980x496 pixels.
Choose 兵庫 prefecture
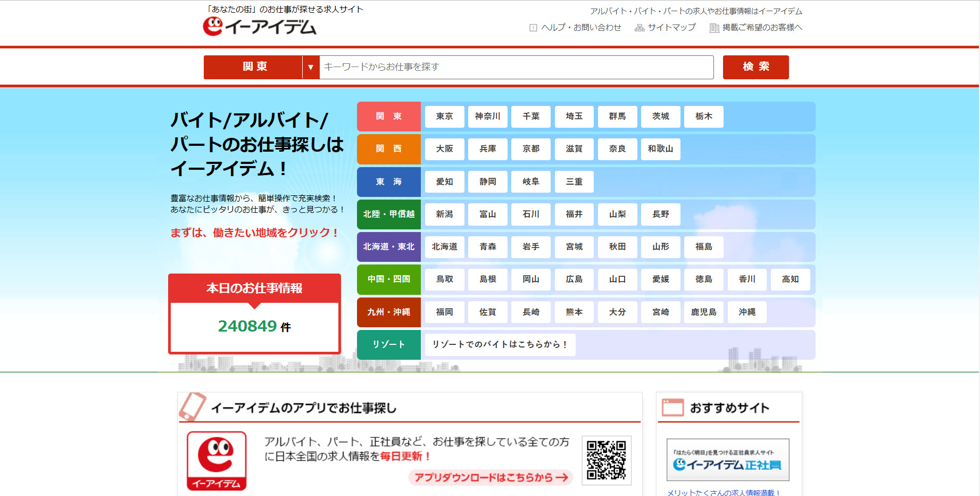click(x=488, y=149)
